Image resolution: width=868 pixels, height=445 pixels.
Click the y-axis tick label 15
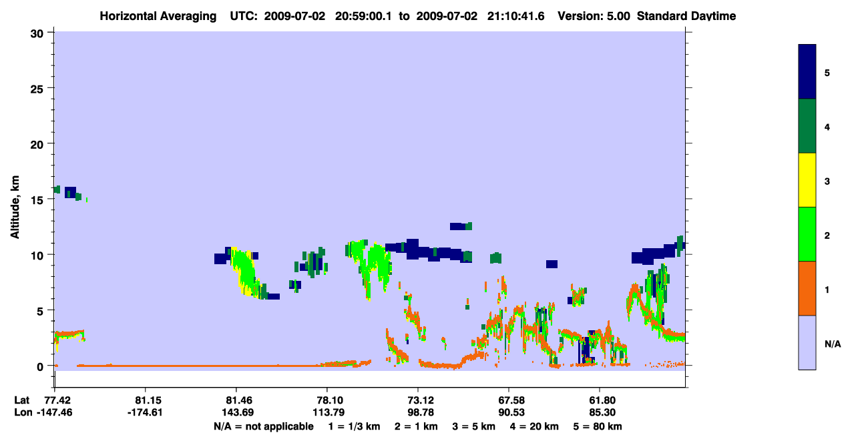[39, 199]
